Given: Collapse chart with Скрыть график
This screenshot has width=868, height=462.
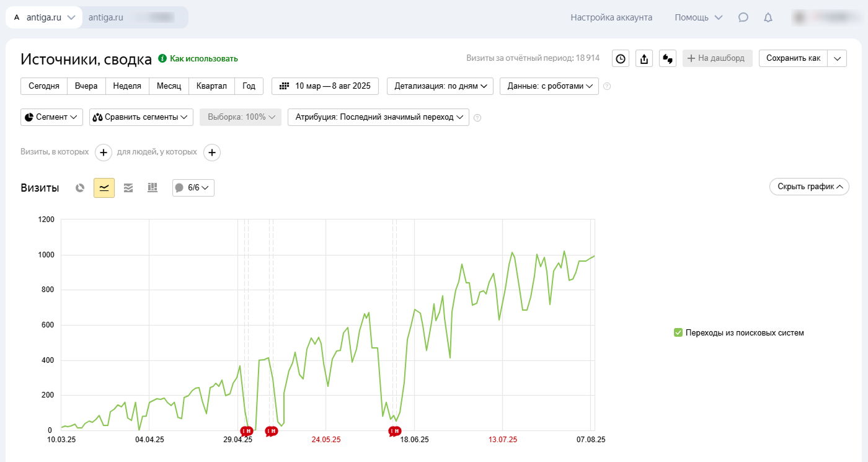Looking at the screenshot, I should 809,187.
